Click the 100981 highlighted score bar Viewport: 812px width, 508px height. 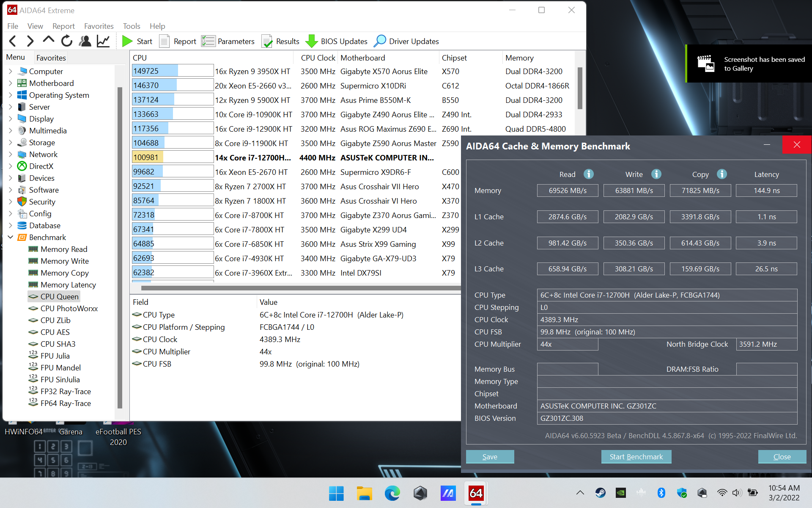point(173,157)
